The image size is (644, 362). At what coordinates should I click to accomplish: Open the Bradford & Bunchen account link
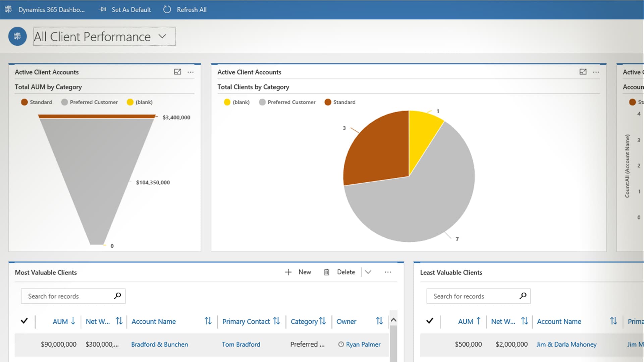[159, 344]
